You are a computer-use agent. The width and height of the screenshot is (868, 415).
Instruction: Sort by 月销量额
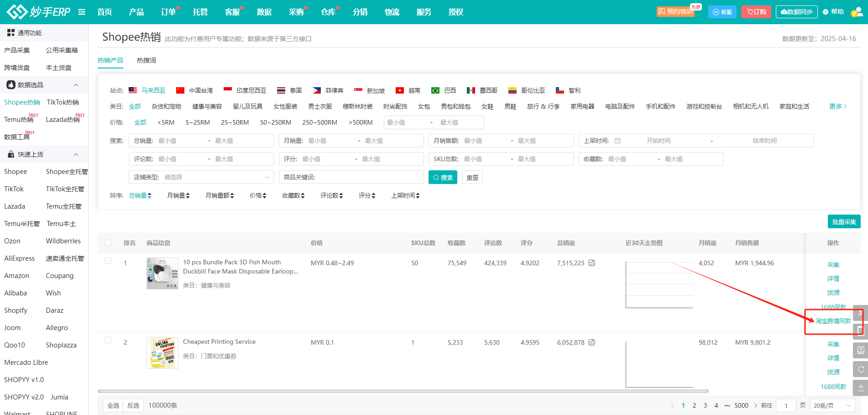coord(220,195)
